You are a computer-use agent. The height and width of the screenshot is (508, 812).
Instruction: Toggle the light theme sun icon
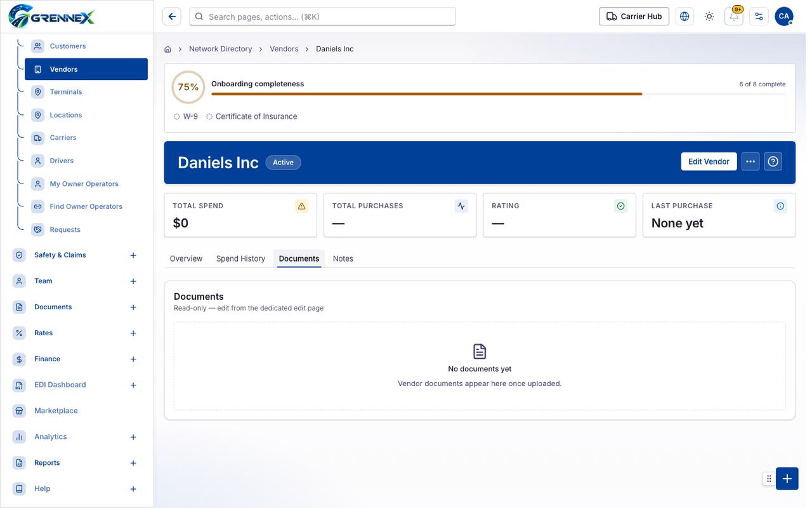(709, 17)
